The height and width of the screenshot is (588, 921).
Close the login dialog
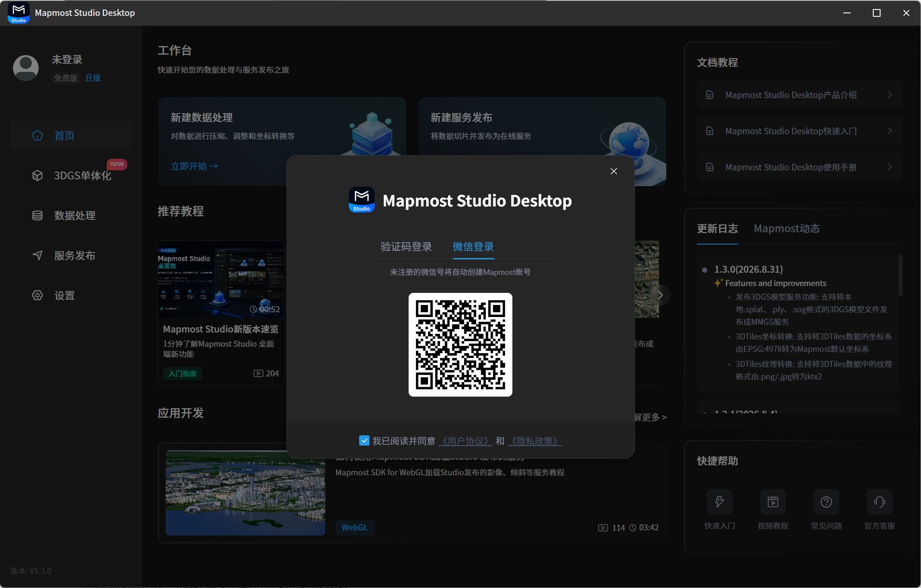pyautogui.click(x=614, y=171)
